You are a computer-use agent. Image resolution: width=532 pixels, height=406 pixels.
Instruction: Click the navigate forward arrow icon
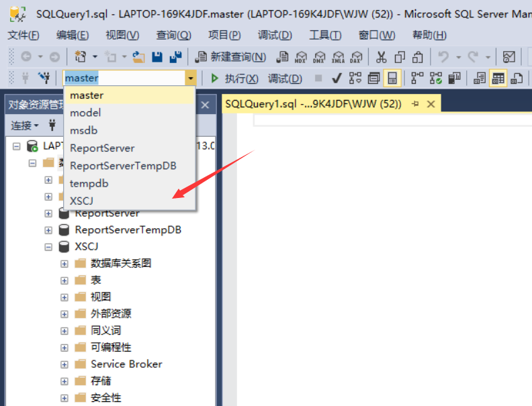click(x=54, y=56)
